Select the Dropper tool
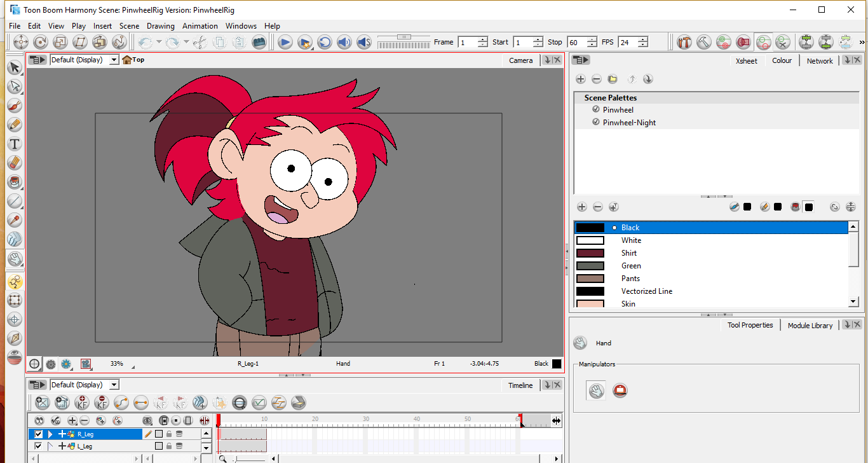 [x=14, y=220]
